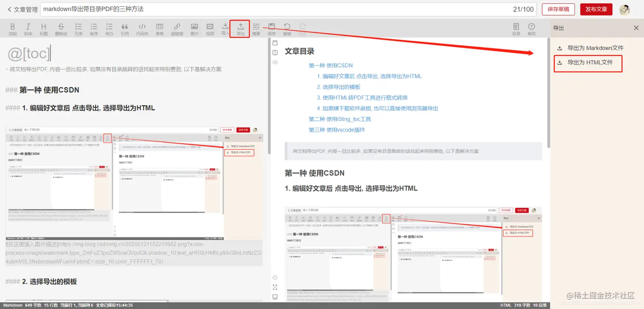This screenshot has width=644, height=309.
Task: Apply bold formatting with the 加粗 icon
Action: point(12,29)
